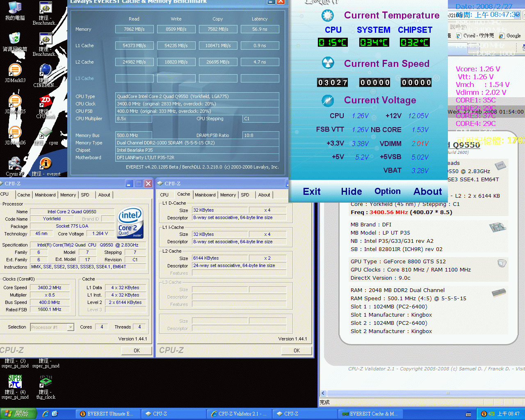
Task: Launch the Crysis SP desktop shortcut
Action: point(15,167)
